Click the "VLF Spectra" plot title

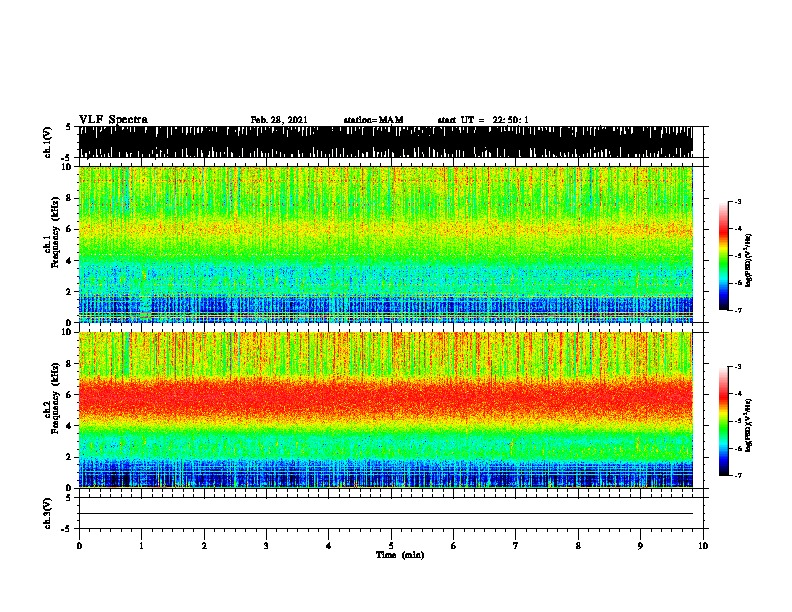(x=113, y=120)
